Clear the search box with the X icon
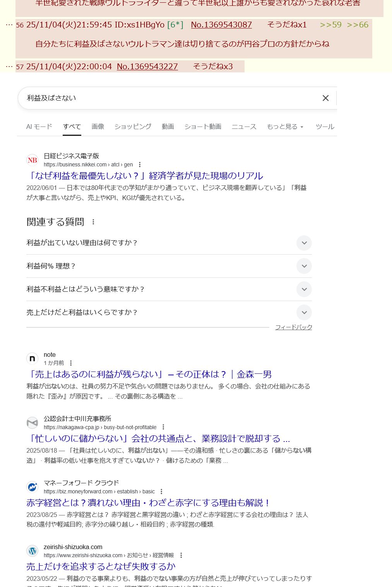392x587 pixels. [325, 98]
